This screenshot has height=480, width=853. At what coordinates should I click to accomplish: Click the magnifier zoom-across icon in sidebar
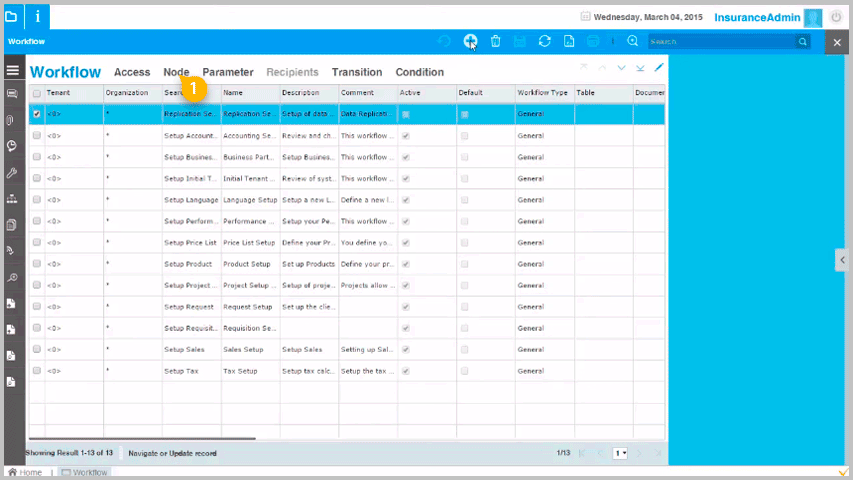coord(11,278)
